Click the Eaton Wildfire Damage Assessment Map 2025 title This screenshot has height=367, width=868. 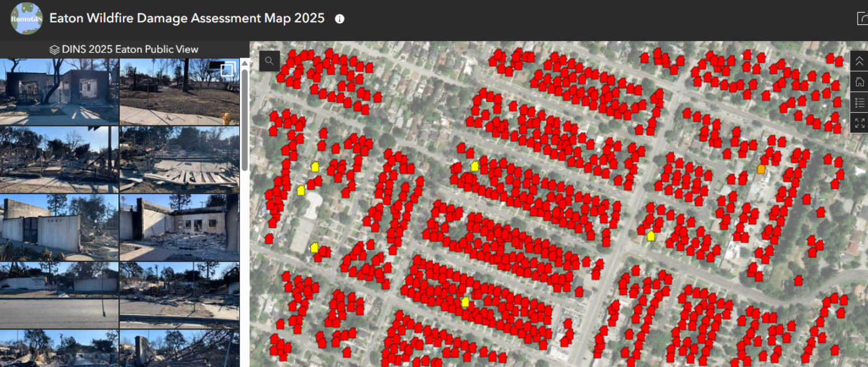pyautogui.click(x=187, y=18)
